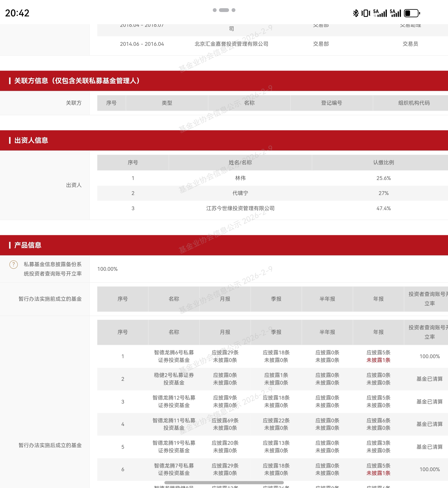Tap the 20:42 clock display
Viewport: 448px width, 488px height.
click(17, 13)
